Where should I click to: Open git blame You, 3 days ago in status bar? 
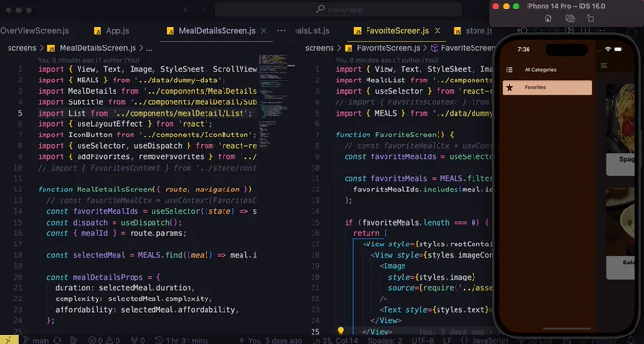point(270,341)
